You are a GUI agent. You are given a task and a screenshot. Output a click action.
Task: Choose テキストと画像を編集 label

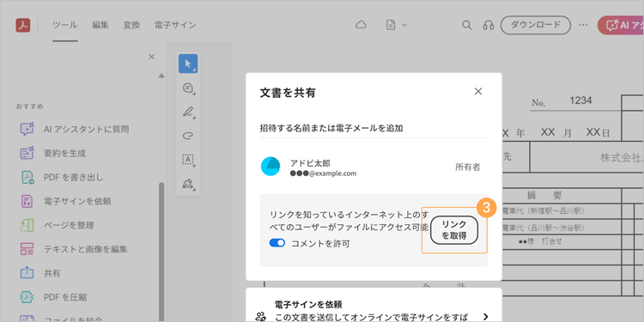coord(85,249)
